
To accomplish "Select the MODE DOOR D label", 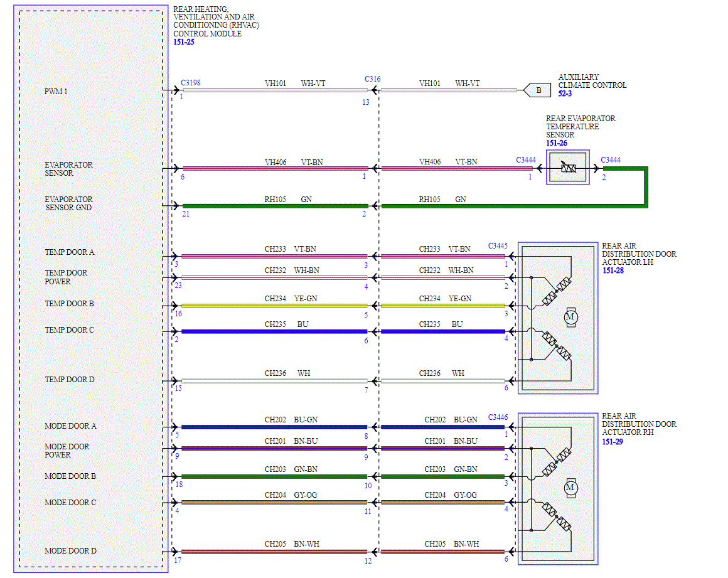I will (x=70, y=550).
